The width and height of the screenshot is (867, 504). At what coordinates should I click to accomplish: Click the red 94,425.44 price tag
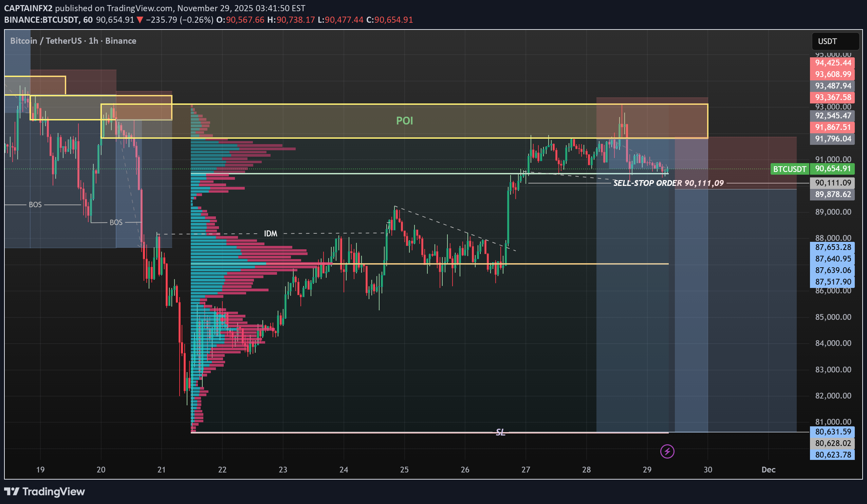(x=832, y=62)
